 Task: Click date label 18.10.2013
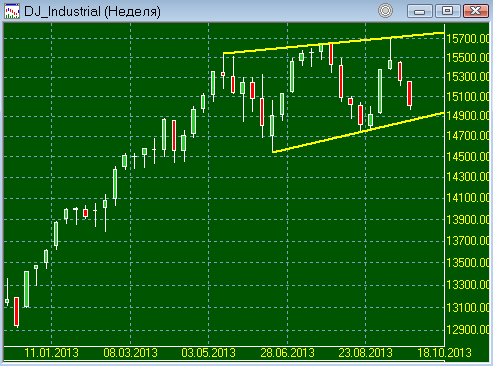(x=444, y=353)
